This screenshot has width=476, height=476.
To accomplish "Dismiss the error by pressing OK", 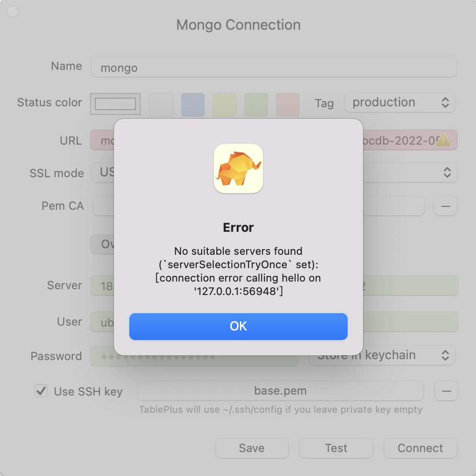I will tap(238, 326).
